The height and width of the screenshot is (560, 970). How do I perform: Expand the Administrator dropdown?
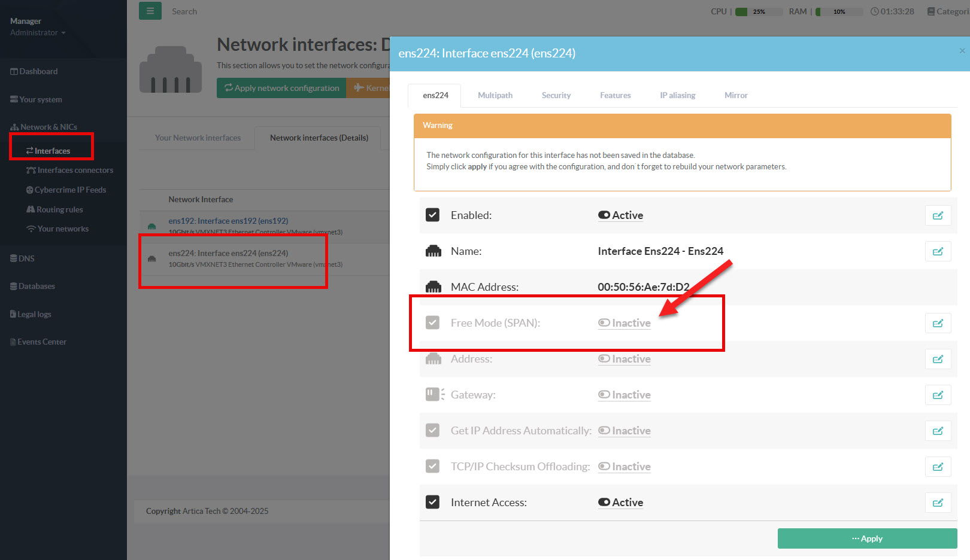pyautogui.click(x=38, y=33)
